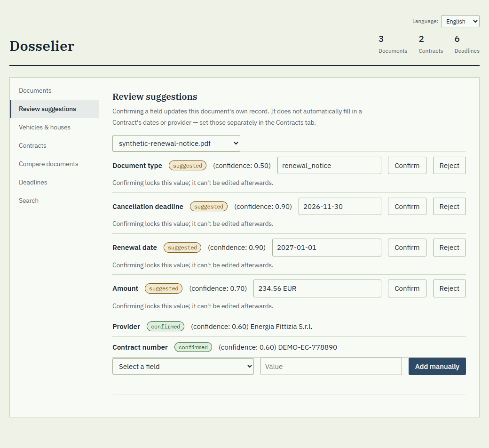Click the 3 Documents counter

pos(393,44)
